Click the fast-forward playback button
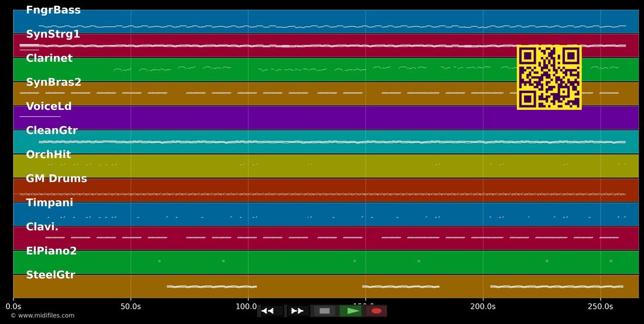 point(298,311)
